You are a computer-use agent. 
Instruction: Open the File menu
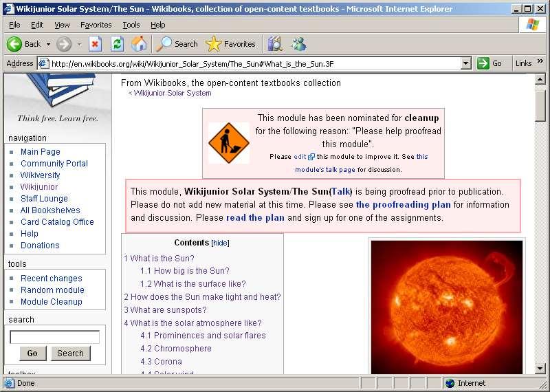[x=14, y=25]
